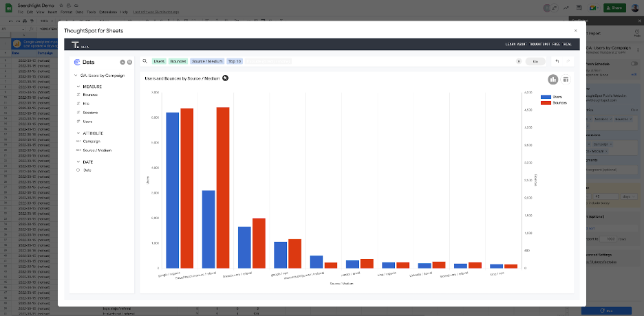Viewport: 644px width, 316px height.
Task: Click the blue Run button in sidebar
Action: click(x=606, y=311)
